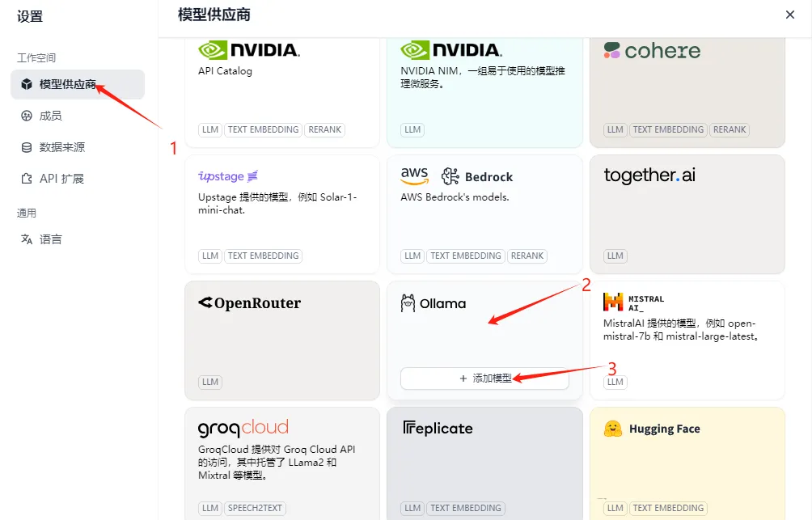Click the NVIDIA NIM logo
The image size is (812, 520).
pyautogui.click(x=451, y=50)
